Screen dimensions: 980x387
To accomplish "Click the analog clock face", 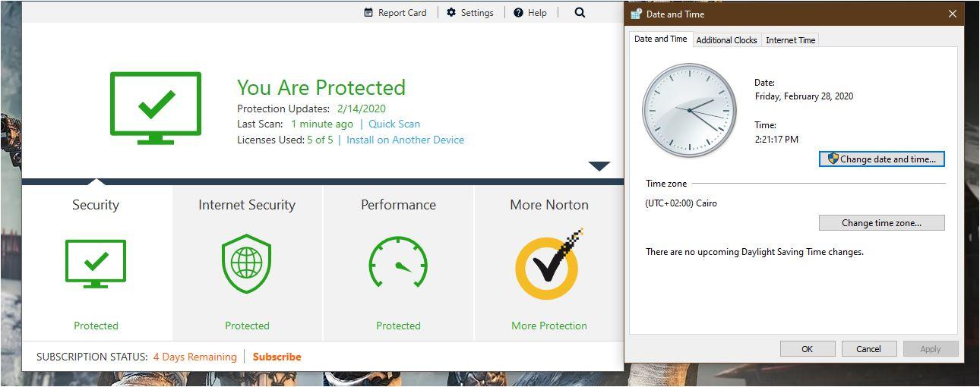I will click(x=690, y=111).
